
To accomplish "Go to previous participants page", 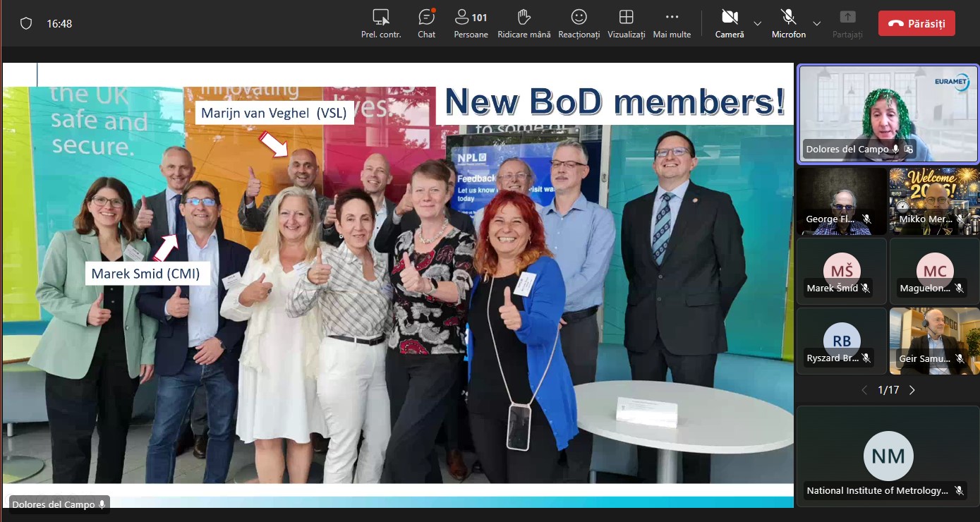I will [x=864, y=390].
